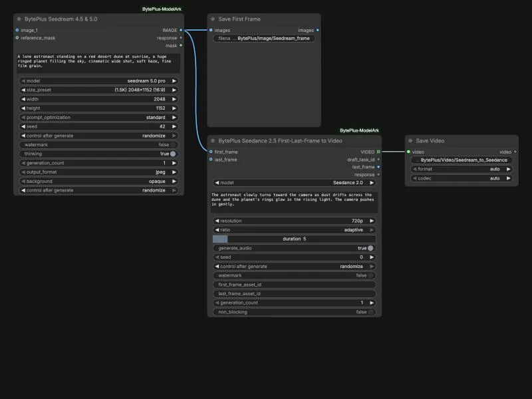Viewport: 532px width, 399px height.
Task: Click the video output socket on Save Video
Action: (515, 152)
